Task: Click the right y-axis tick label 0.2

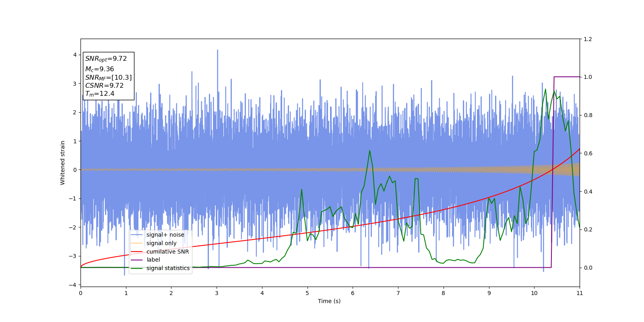Action: coord(588,229)
